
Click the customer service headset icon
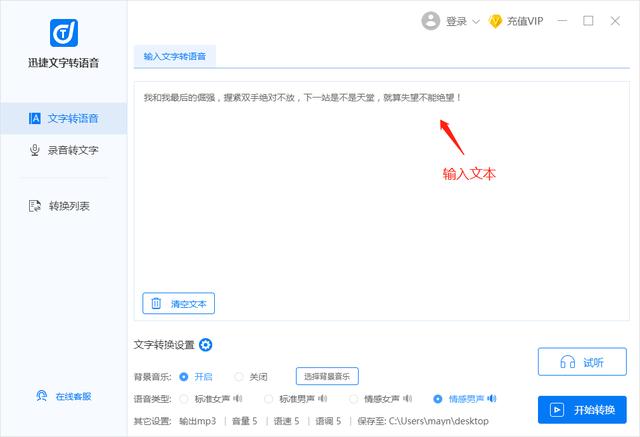[42, 396]
